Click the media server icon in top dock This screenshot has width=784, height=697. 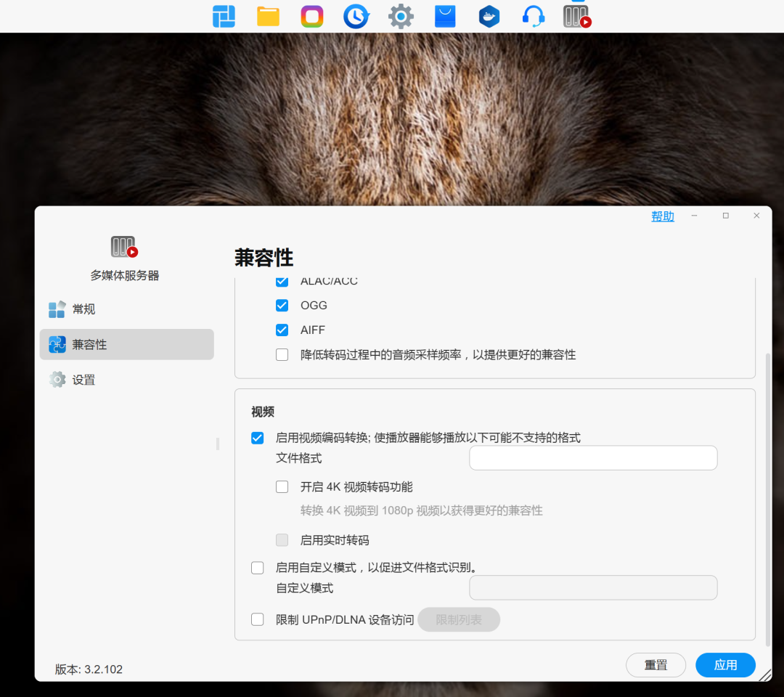pos(577,16)
